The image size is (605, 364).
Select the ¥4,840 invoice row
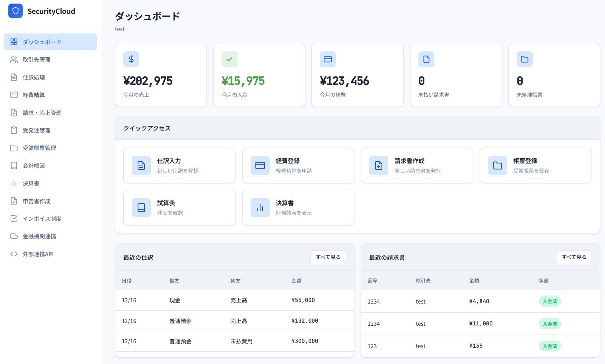click(x=480, y=301)
